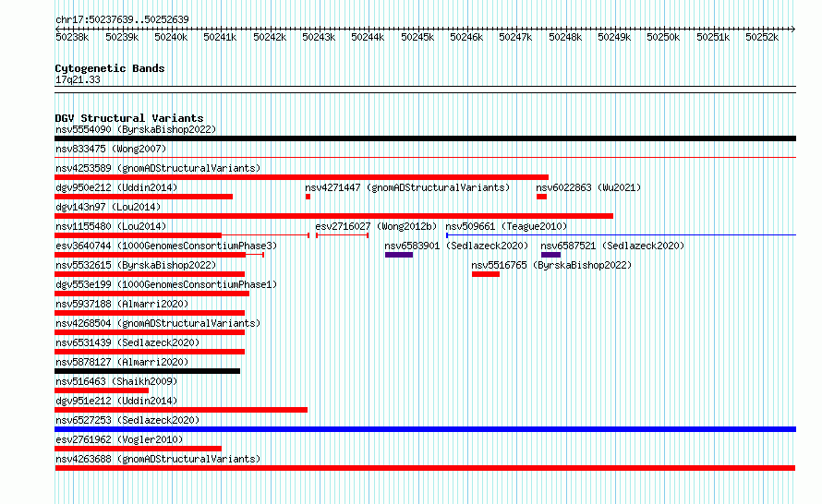This screenshot has height=504, width=822.
Task: Click the 50247k ruler tick label
Action: (x=515, y=38)
